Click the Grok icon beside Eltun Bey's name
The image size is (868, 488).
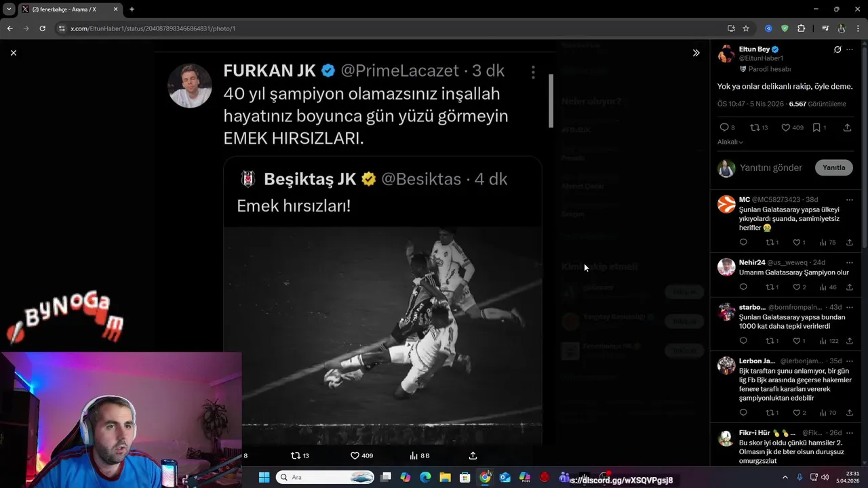point(837,49)
